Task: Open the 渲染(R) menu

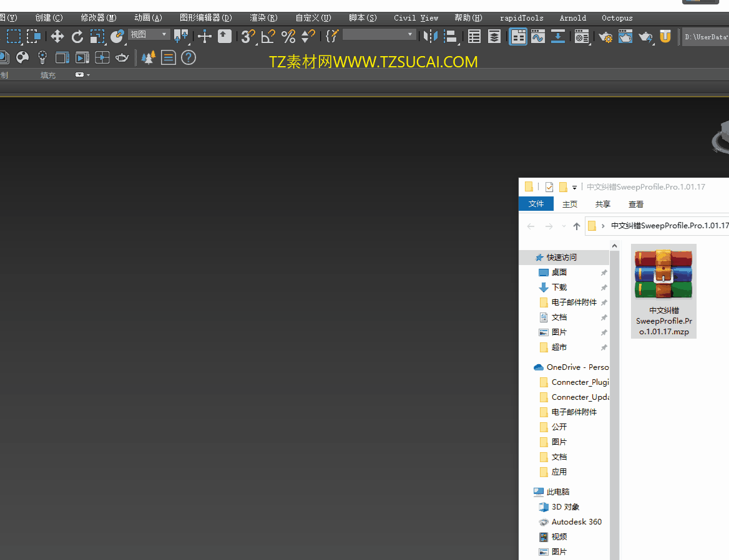Action: point(263,18)
